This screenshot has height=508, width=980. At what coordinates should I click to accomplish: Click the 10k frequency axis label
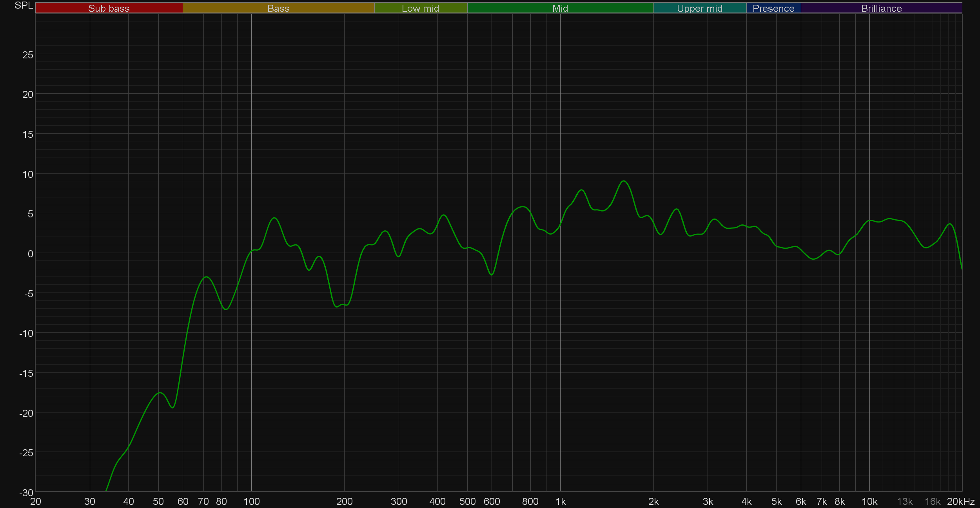pos(869,502)
